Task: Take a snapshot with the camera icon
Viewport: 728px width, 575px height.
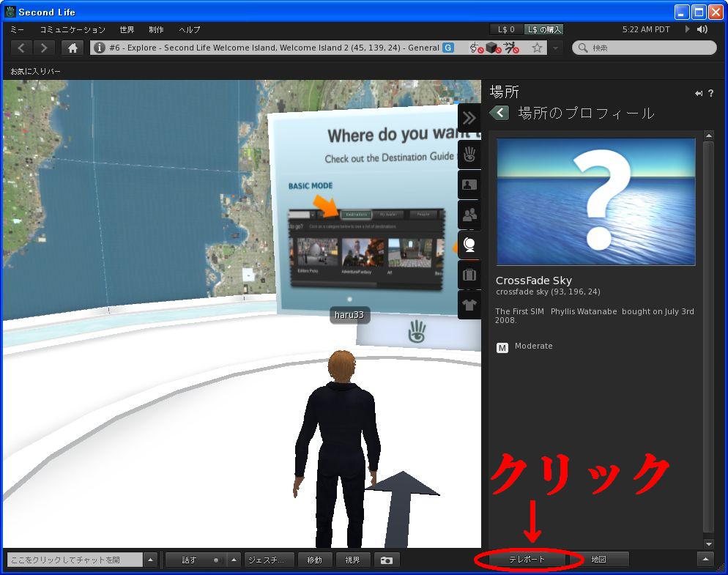Action: click(386, 560)
